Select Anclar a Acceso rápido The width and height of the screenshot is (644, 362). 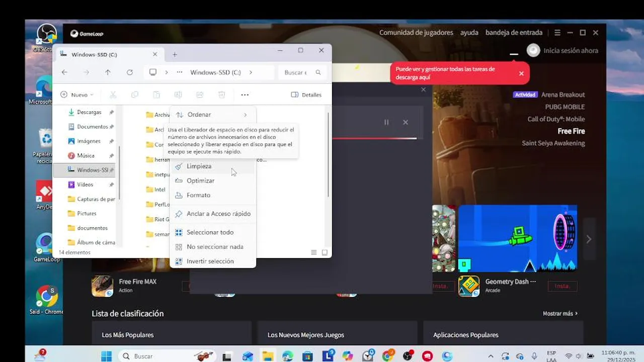pyautogui.click(x=213, y=214)
